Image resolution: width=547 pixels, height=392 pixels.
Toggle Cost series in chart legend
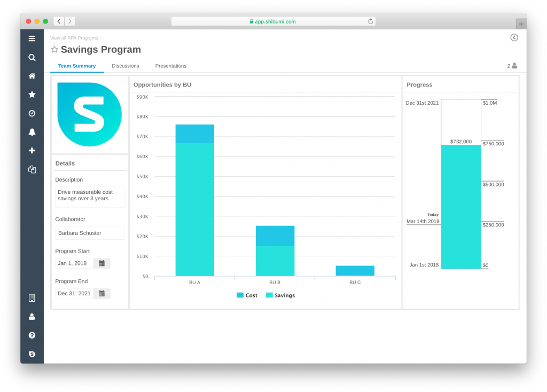(x=247, y=295)
